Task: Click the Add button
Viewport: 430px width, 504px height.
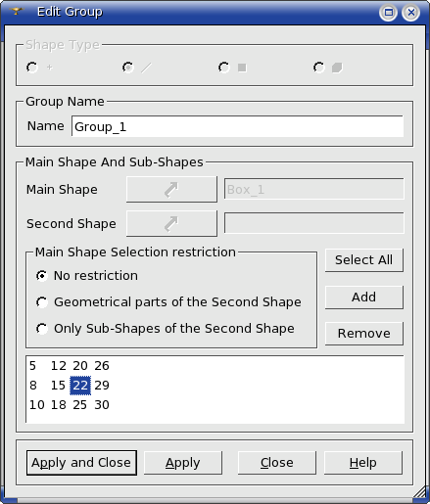Action: pos(364,298)
